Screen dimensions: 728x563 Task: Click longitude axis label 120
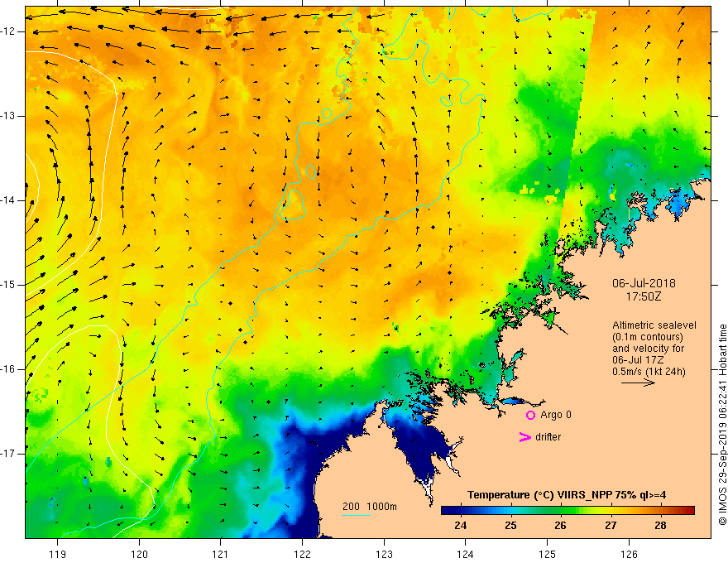139,554
